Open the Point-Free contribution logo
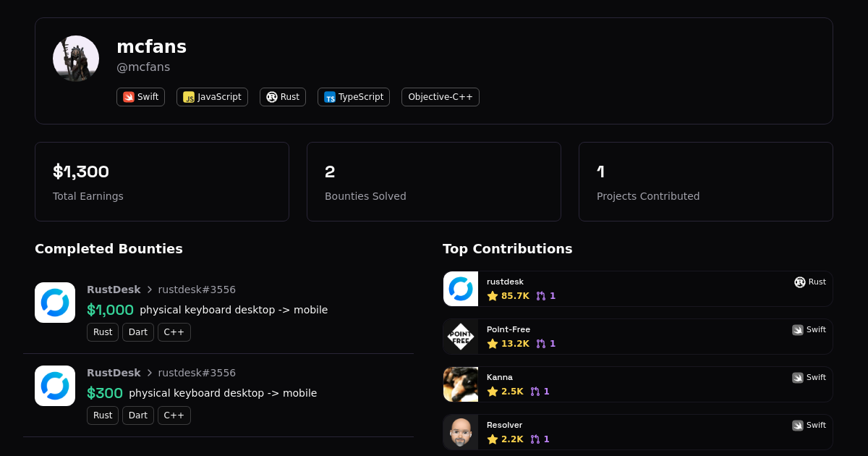Viewport: 868px width, 456px height. 461,337
